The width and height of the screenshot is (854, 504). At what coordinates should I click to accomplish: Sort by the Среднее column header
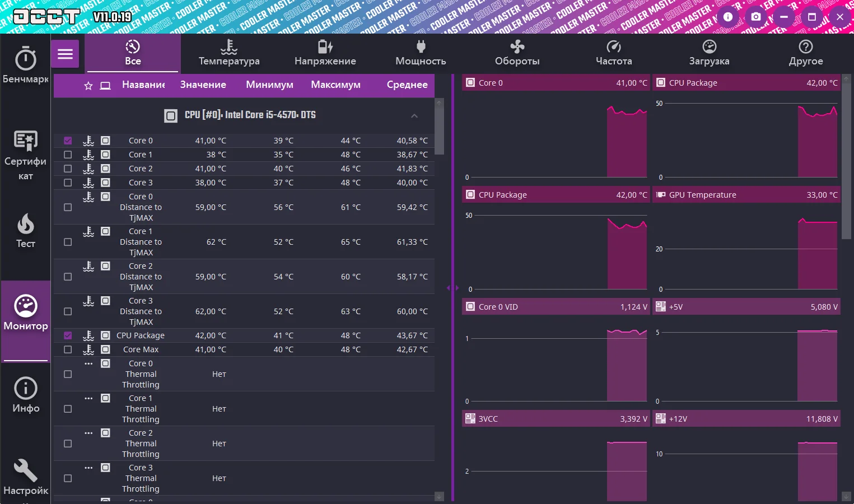[407, 85]
